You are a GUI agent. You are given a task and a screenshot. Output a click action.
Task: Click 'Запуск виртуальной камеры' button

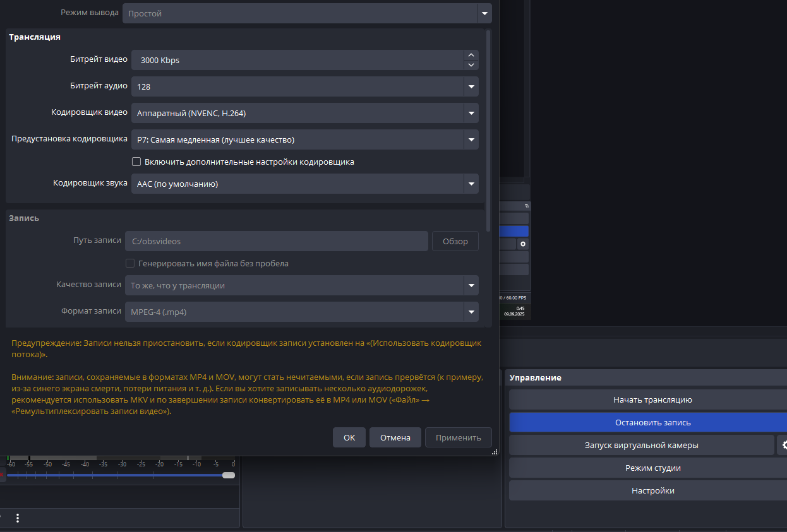(x=641, y=445)
